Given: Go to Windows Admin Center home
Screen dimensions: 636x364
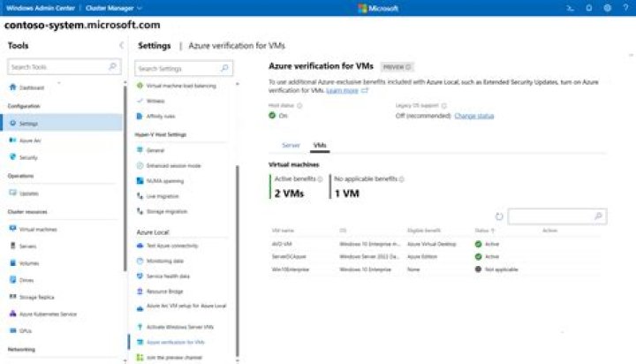Looking at the screenshot, I should tap(41, 8).
